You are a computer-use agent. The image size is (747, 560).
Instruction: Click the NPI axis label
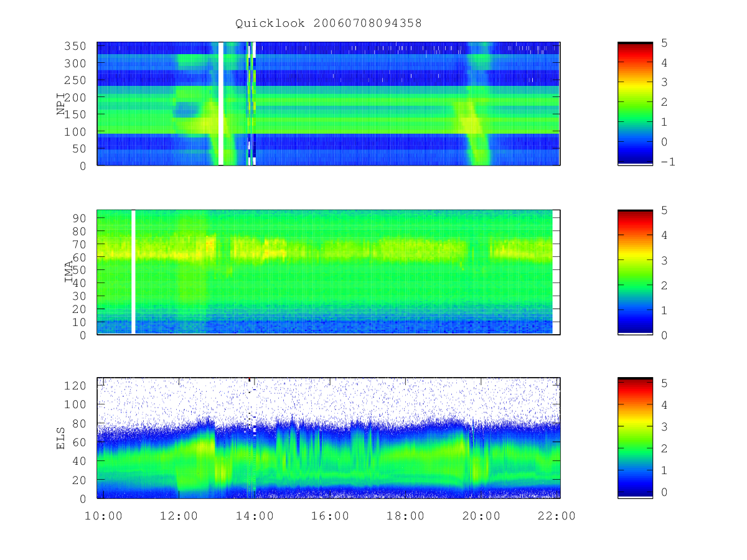click(x=61, y=103)
